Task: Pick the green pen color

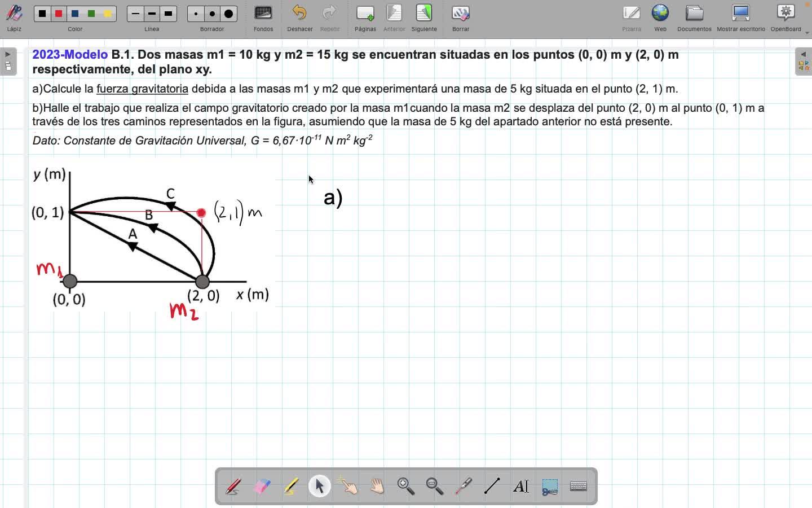Action: click(x=91, y=14)
